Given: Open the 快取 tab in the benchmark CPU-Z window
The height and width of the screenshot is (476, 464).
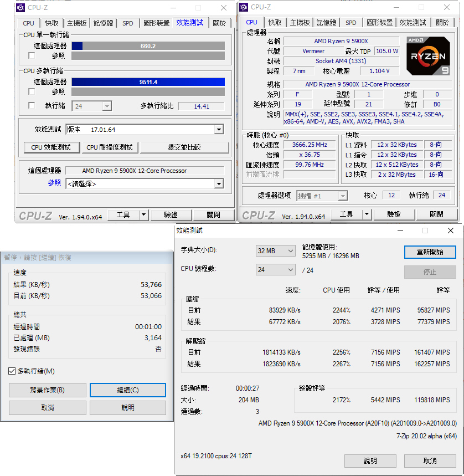Looking at the screenshot, I should [51, 23].
